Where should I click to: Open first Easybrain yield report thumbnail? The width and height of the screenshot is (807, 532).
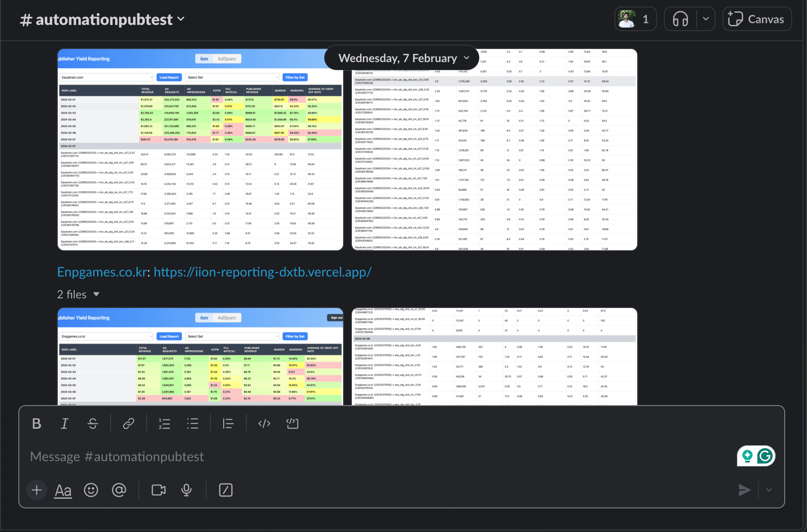point(200,150)
